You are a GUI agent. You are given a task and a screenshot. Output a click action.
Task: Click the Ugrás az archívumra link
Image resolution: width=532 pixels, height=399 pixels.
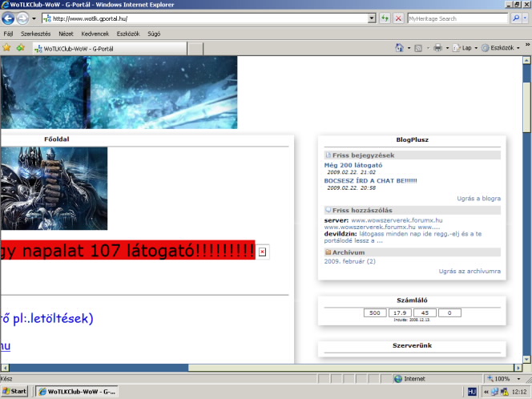coord(470,271)
